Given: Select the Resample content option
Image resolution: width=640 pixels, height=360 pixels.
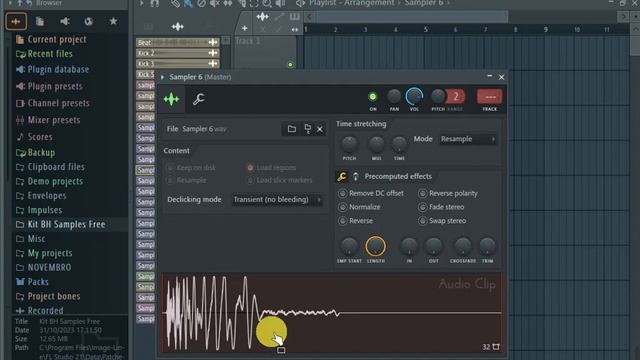Looking at the screenshot, I should (187, 180).
